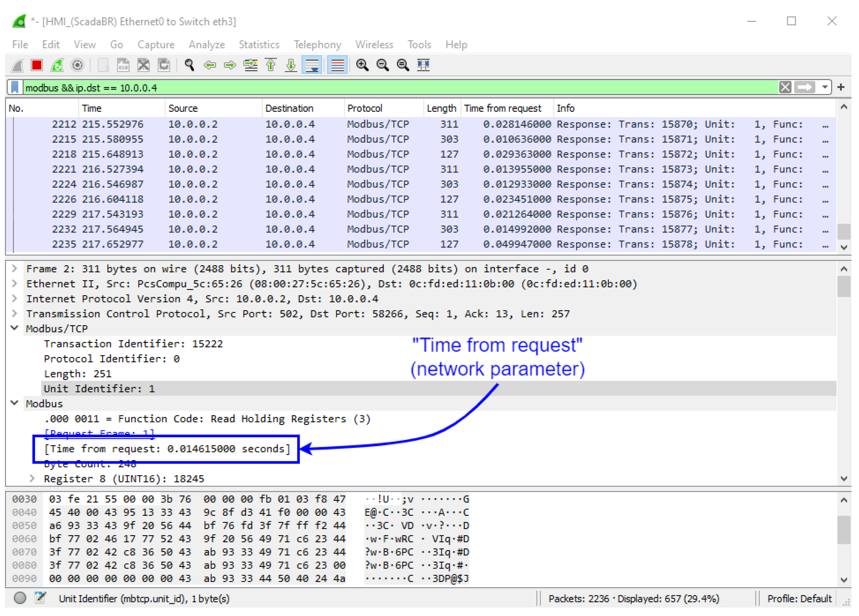Click the filter bookmark icon

[15, 87]
